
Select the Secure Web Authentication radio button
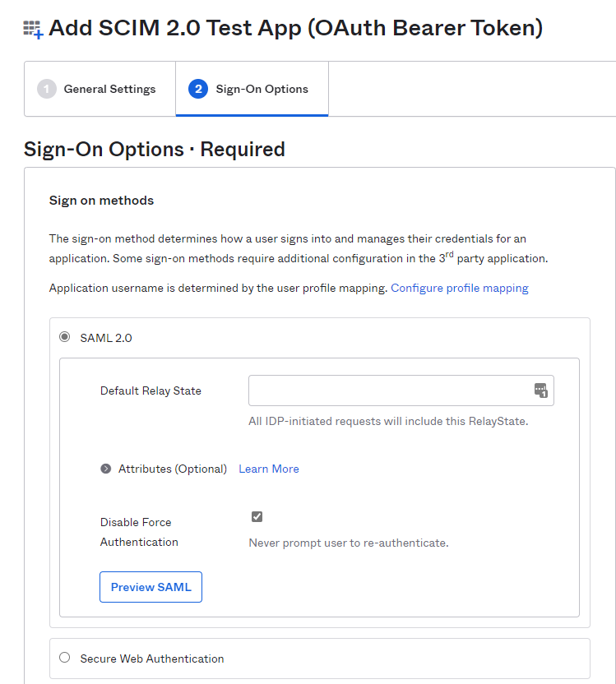click(x=65, y=658)
